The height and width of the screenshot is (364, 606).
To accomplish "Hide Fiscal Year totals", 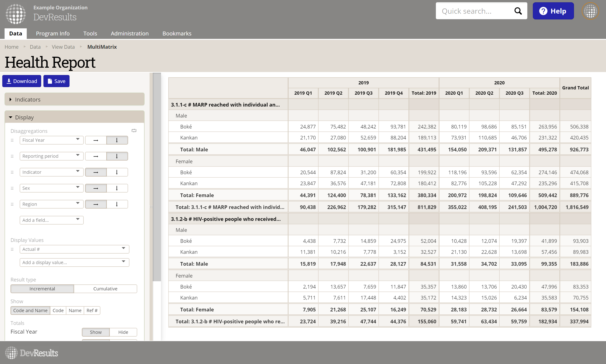I will click(123, 332).
